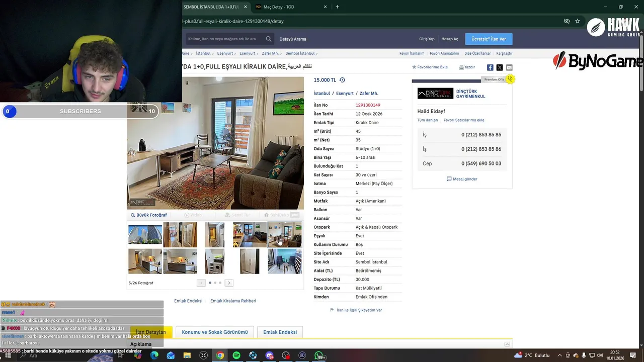
Task: Click the Ücretsiz İlan Ver button
Action: point(489,39)
